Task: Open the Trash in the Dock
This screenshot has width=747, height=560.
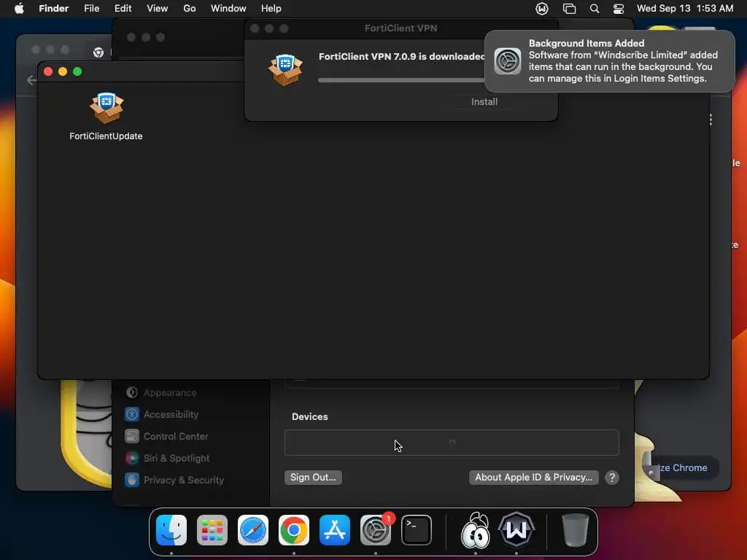Action: (x=575, y=530)
